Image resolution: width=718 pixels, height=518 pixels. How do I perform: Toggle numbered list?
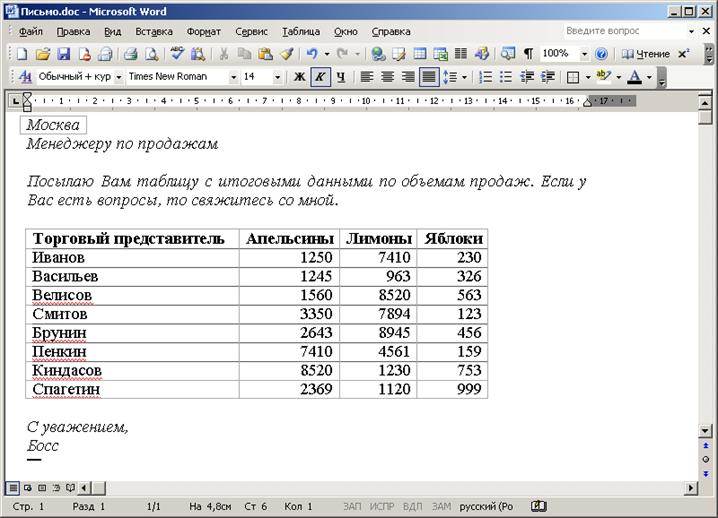[x=485, y=77]
